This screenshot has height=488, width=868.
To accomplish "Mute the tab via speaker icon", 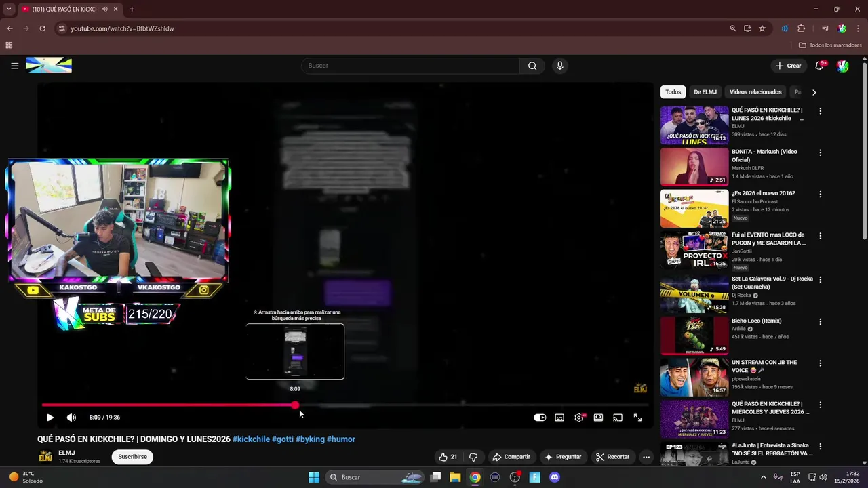I will pyautogui.click(x=104, y=9).
